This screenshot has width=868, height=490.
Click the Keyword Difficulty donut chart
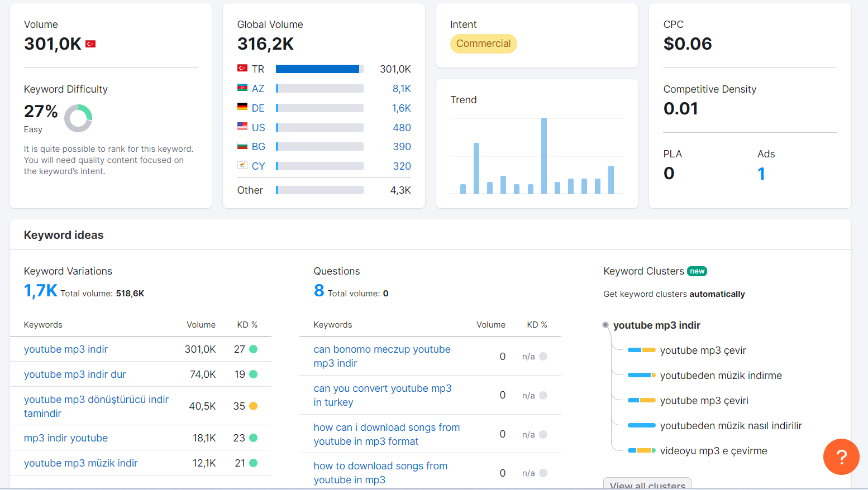point(78,118)
